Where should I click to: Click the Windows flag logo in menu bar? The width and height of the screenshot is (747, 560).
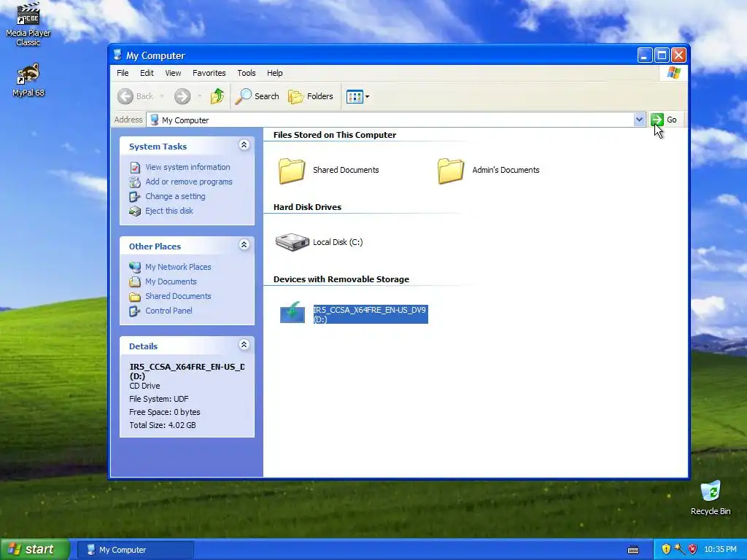(x=673, y=73)
